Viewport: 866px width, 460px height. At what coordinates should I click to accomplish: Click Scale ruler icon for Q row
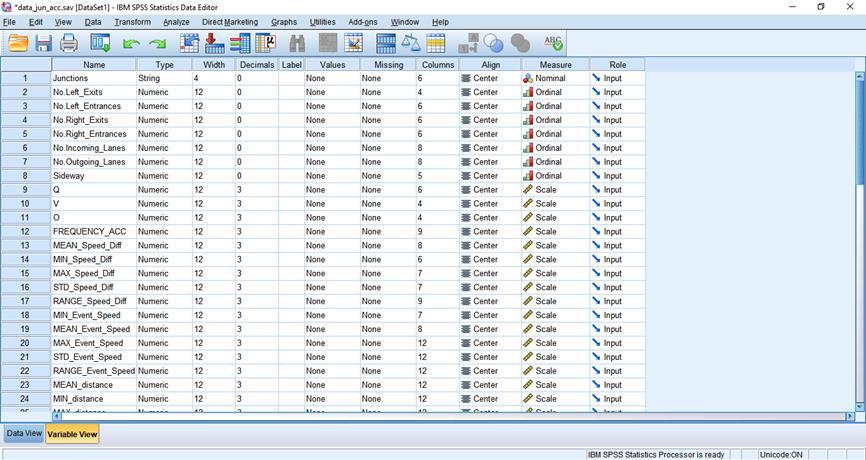click(528, 189)
